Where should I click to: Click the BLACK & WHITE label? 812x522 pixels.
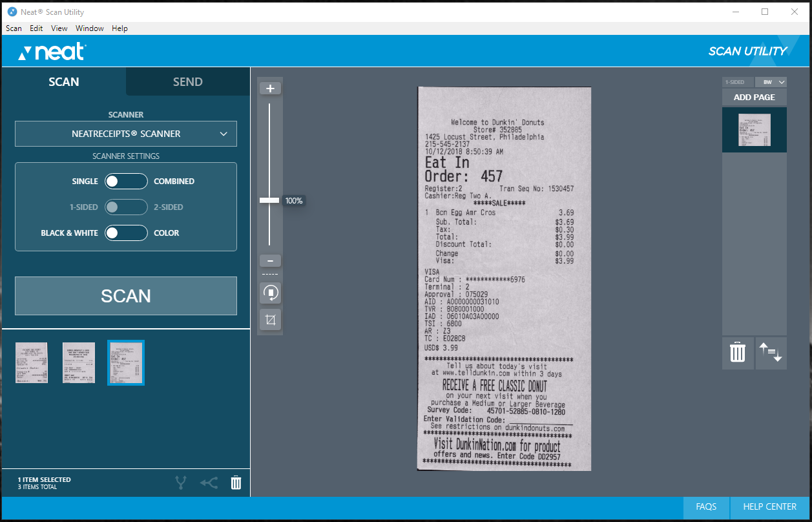[70, 233]
